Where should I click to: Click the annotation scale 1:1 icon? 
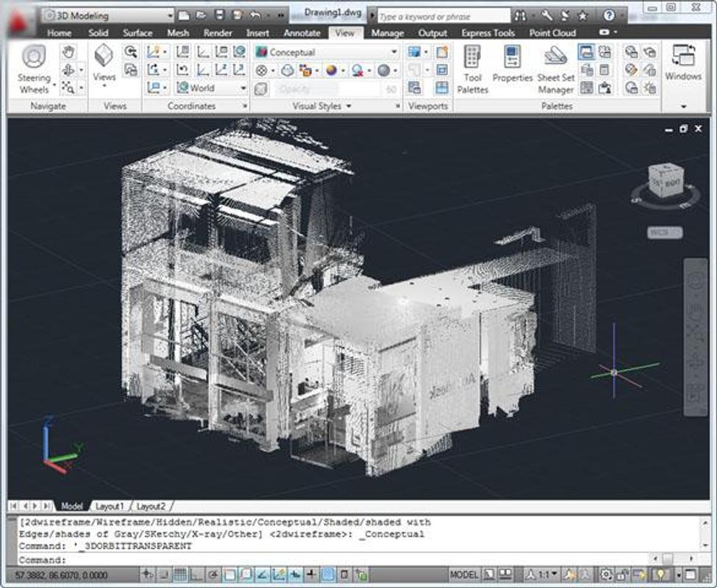tap(542, 574)
